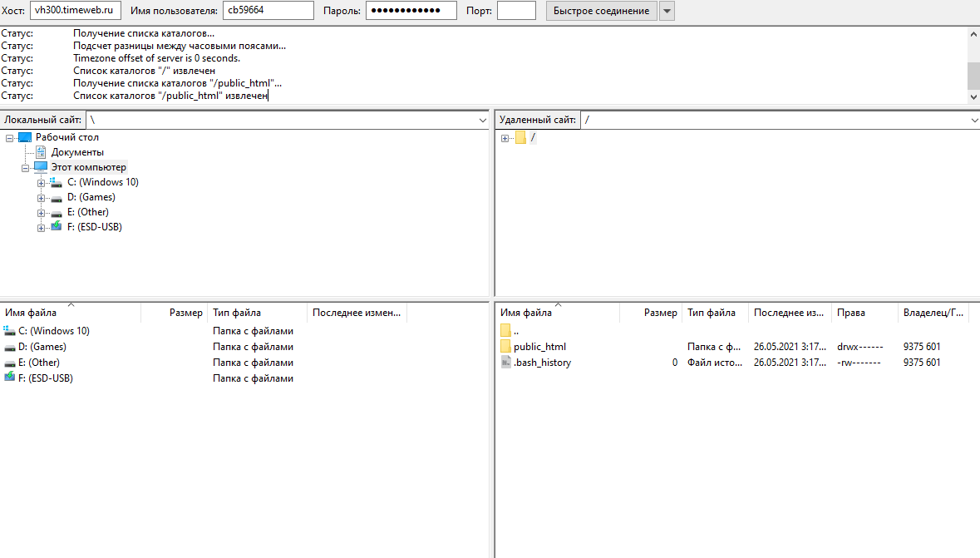Select D: (Games) tree label
Screen dimensions: 980x558
point(91,197)
